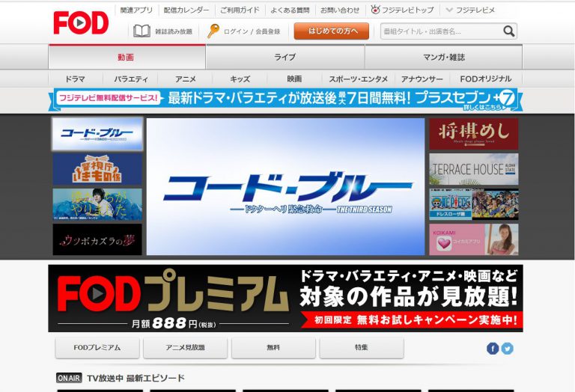The image size is (575, 392).
Task: Select the 警視庁いきもの係 thumbnail
Action: pos(97,169)
